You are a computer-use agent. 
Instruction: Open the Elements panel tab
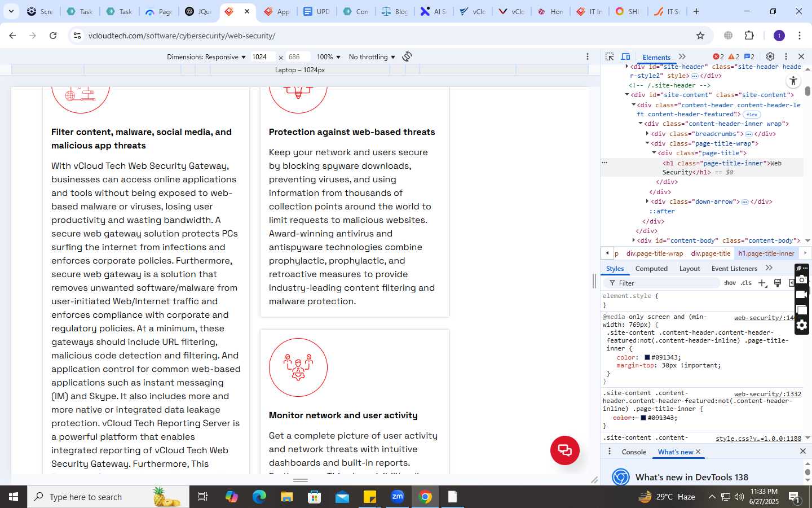coord(656,57)
